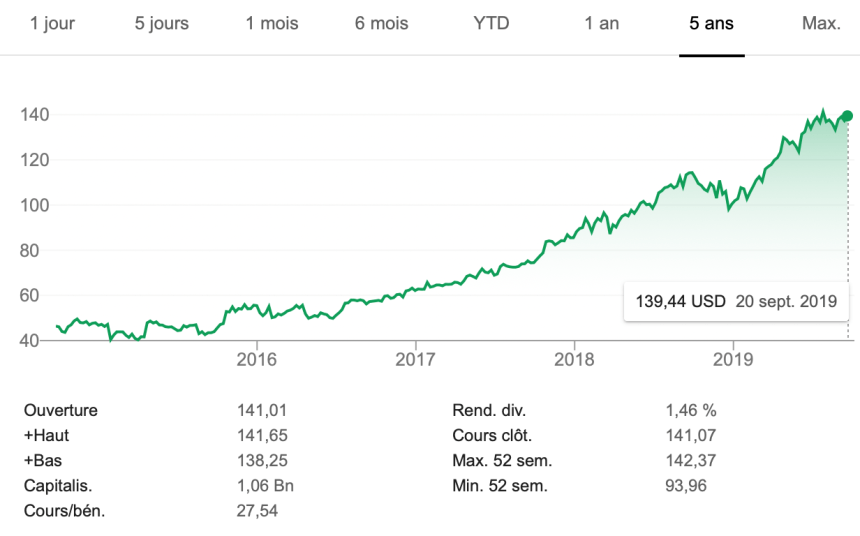Click the 2018 label on the x-axis
This screenshot has height=536, width=860.
click(x=574, y=359)
